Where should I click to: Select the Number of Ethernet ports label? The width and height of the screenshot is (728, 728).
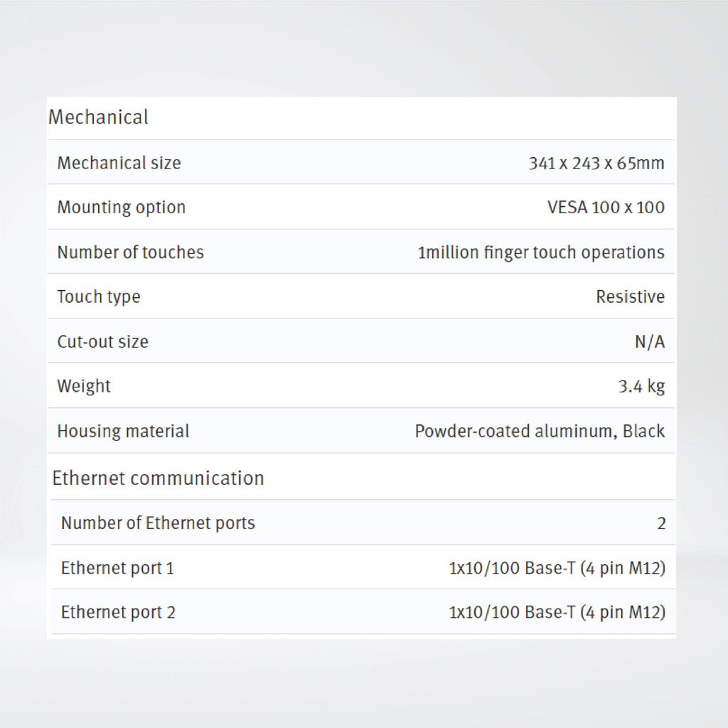click(158, 523)
